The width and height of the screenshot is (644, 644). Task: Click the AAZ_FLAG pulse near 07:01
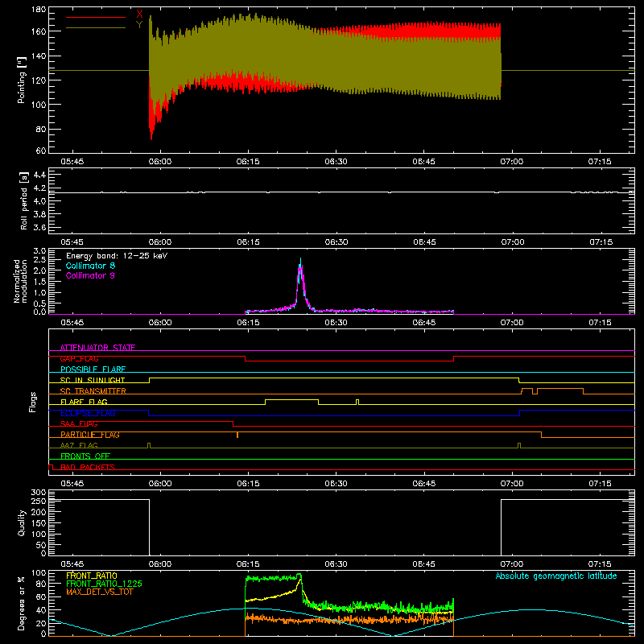(x=519, y=445)
